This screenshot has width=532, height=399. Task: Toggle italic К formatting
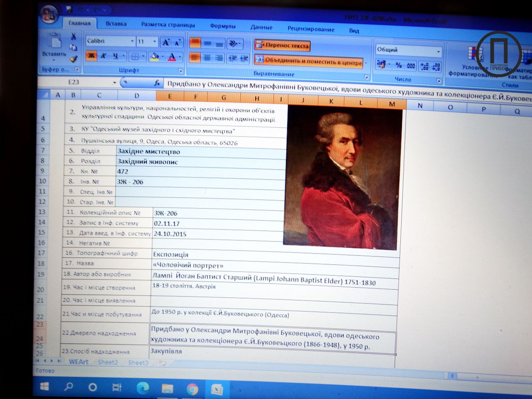[103, 56]
